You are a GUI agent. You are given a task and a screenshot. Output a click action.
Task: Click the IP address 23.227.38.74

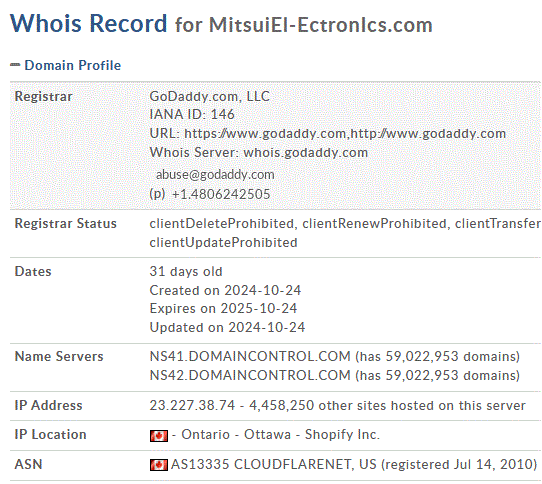click(x=192, y=405)
